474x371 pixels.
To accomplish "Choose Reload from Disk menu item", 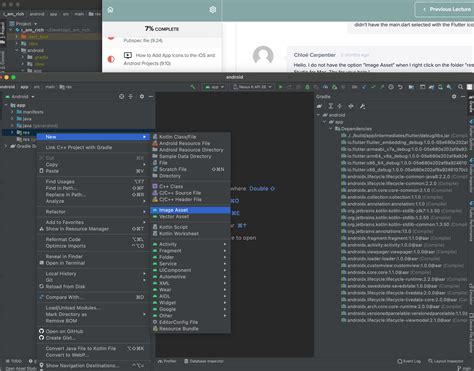I will tap(93, 287).
